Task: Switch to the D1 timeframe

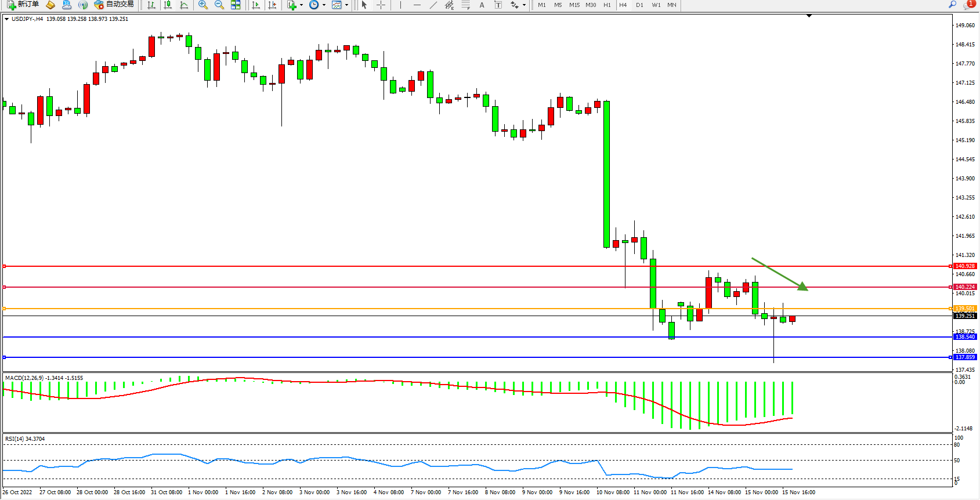Action: click(639, 5)
